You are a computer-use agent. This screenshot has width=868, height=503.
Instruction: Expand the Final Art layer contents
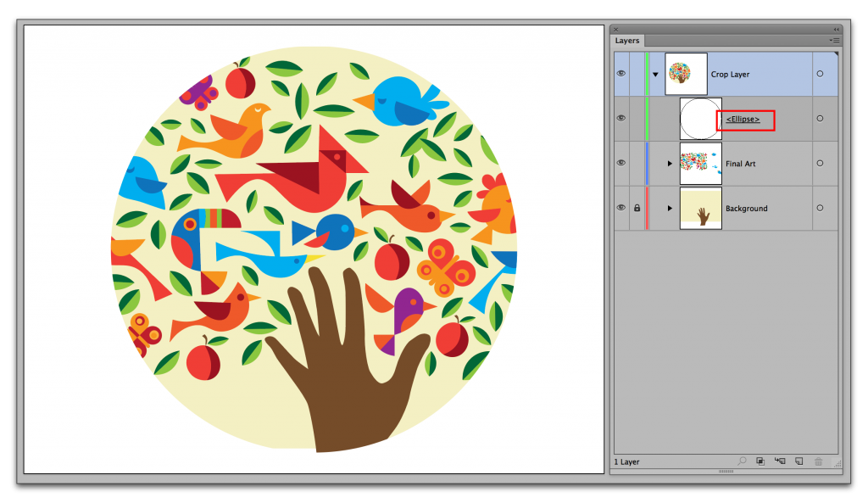[670, 163]
